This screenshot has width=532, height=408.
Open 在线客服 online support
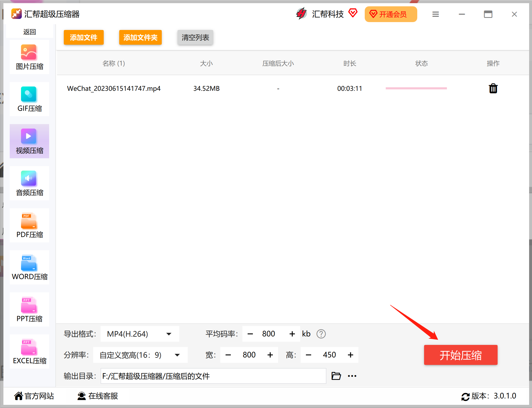(x=98, y=396)
